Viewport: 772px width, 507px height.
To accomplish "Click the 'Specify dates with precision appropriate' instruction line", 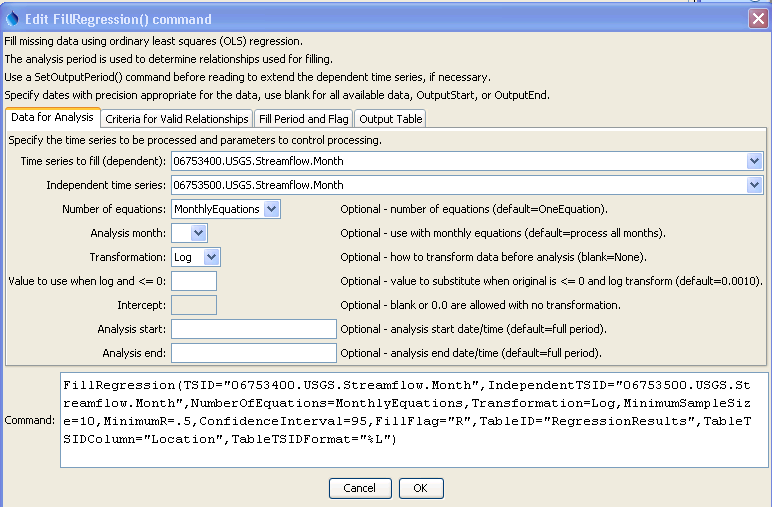I will [277, 95].
